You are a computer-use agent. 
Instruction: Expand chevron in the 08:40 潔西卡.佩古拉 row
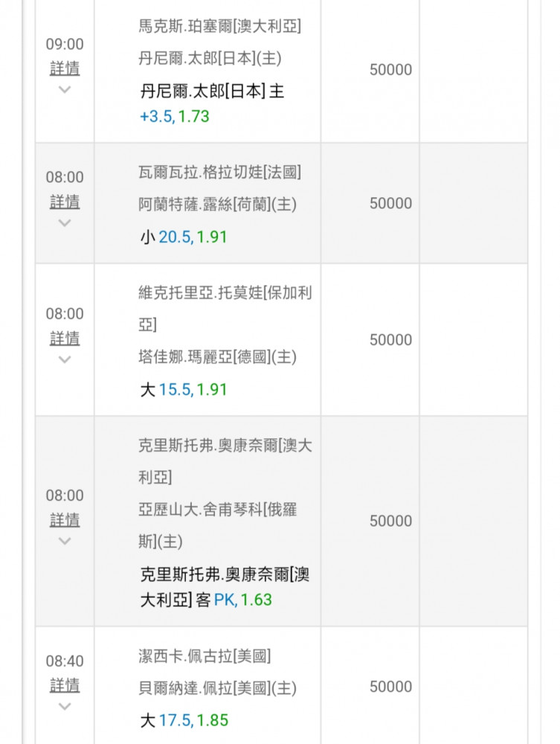click(x=65, y=706)
